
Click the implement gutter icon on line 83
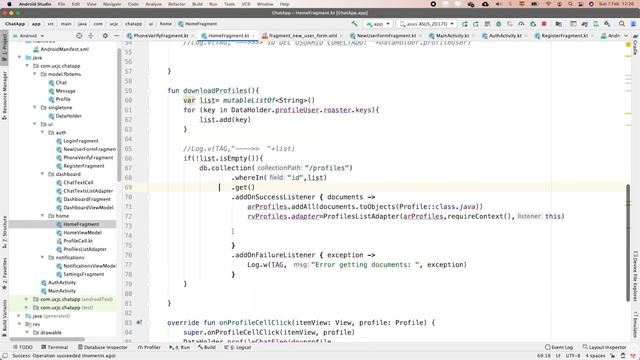[139, 323]
